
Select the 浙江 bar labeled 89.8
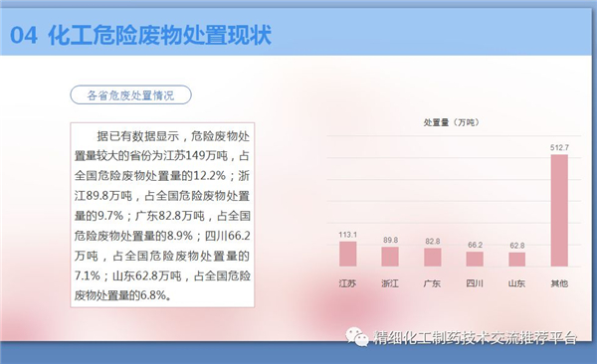click(390, 257)
